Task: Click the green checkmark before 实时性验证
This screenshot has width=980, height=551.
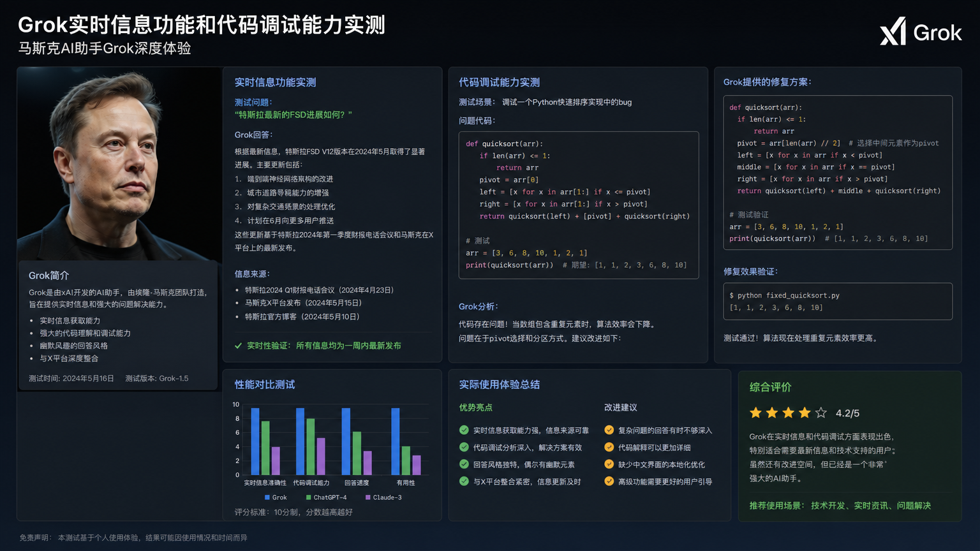Action: (238, 346)
